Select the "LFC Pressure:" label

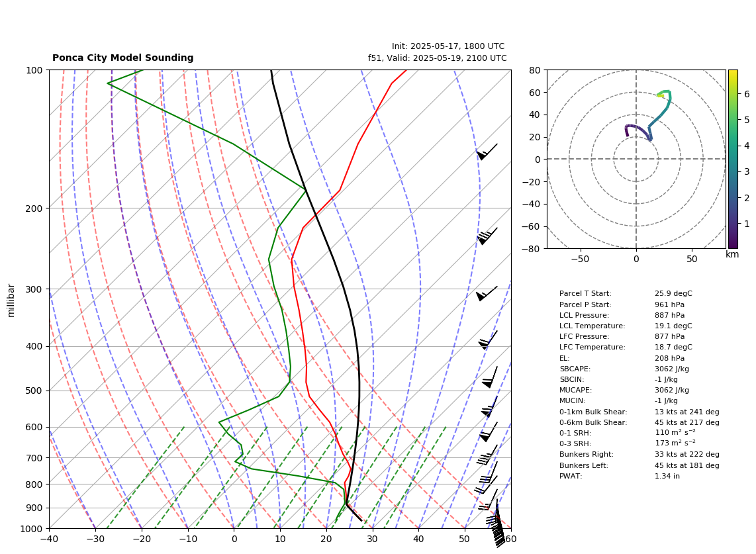coord(585,336)
